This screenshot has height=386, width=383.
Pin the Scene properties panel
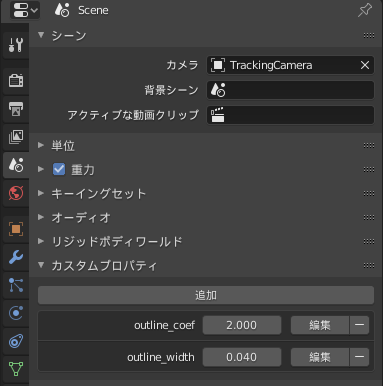(365, 10)
